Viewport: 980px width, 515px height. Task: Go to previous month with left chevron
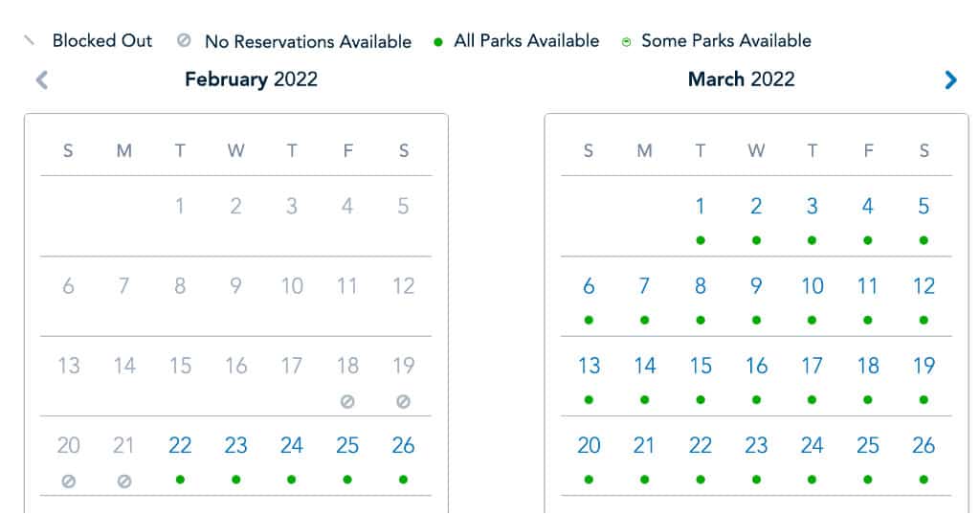point(42,80)
